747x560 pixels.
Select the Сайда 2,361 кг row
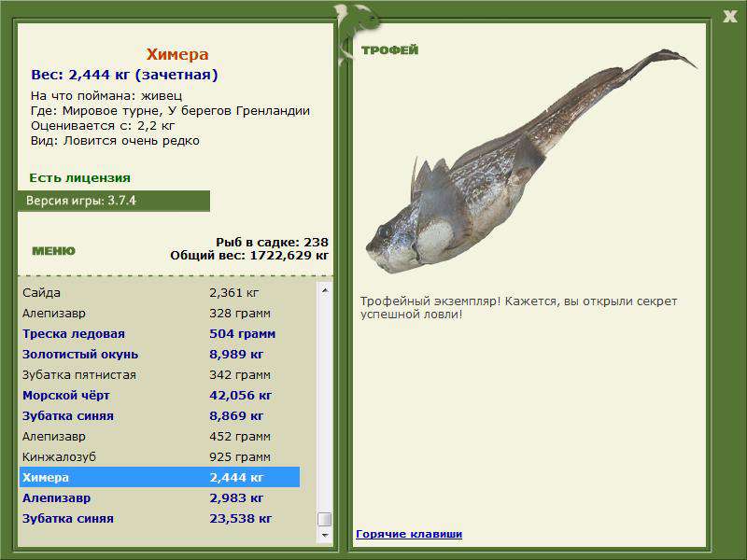tap(160, 293)
